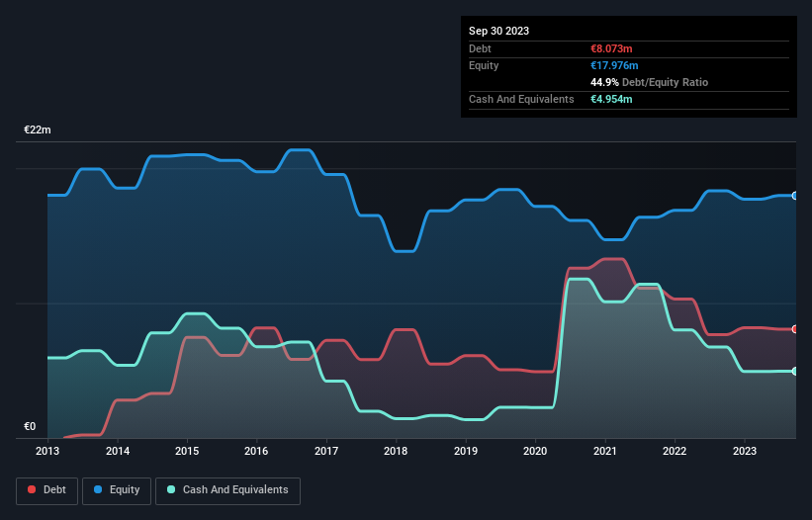Click the 2018 x-axis label
The height and width of the screenshot is (520, 812).
click(x=396, y=451)
